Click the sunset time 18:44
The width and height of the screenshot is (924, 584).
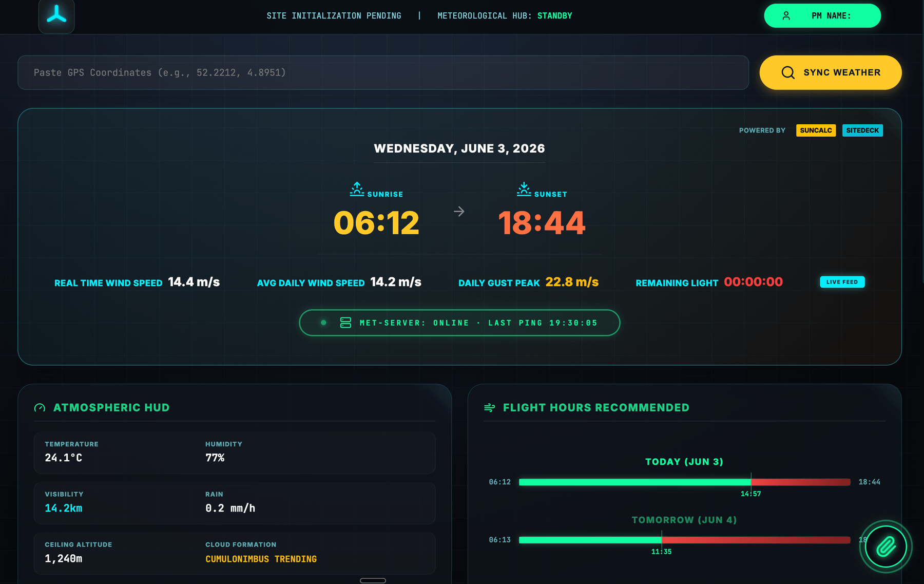click(542, 223)
